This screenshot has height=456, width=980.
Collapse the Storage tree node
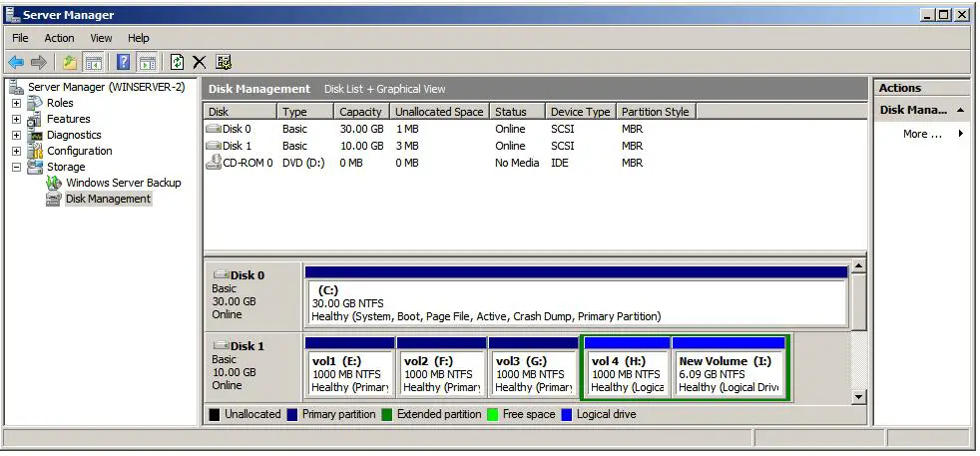[16, 167]
